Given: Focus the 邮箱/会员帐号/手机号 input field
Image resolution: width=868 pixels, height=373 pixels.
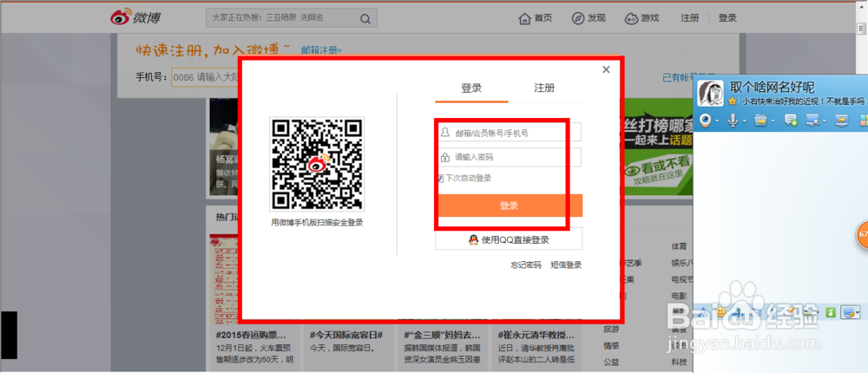Looking at the screenshot, I should click(x=509, y=133).
